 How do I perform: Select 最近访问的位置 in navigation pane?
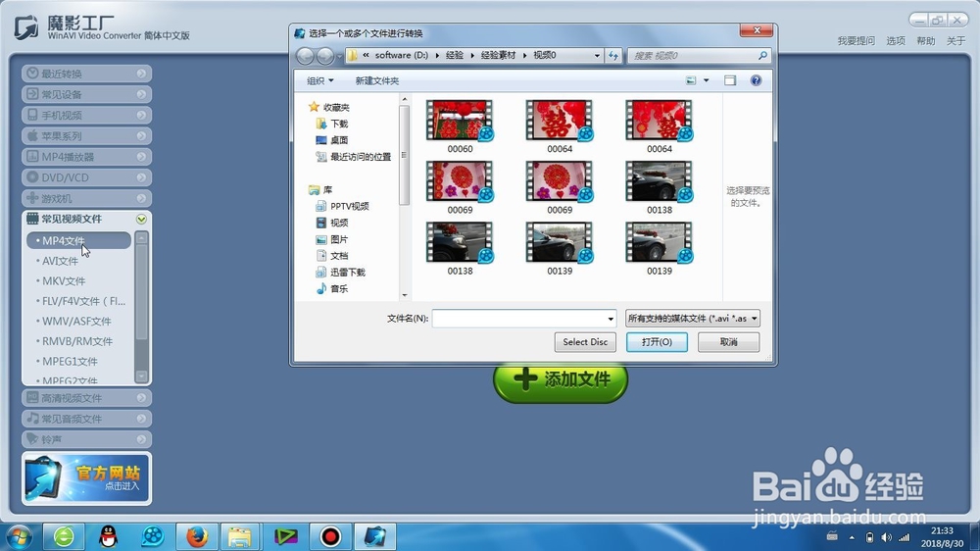tap(354, 156)
